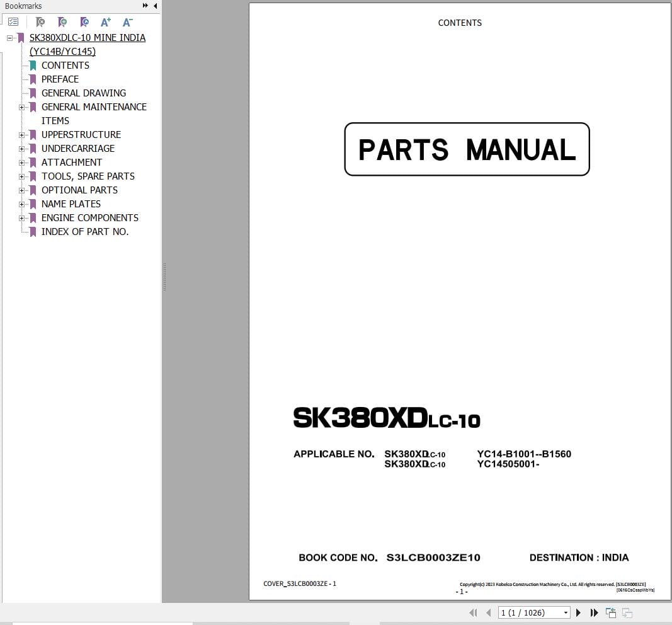672x625 pixels.
Task: Click the add new bookmark icon
Action: (62, 22)
